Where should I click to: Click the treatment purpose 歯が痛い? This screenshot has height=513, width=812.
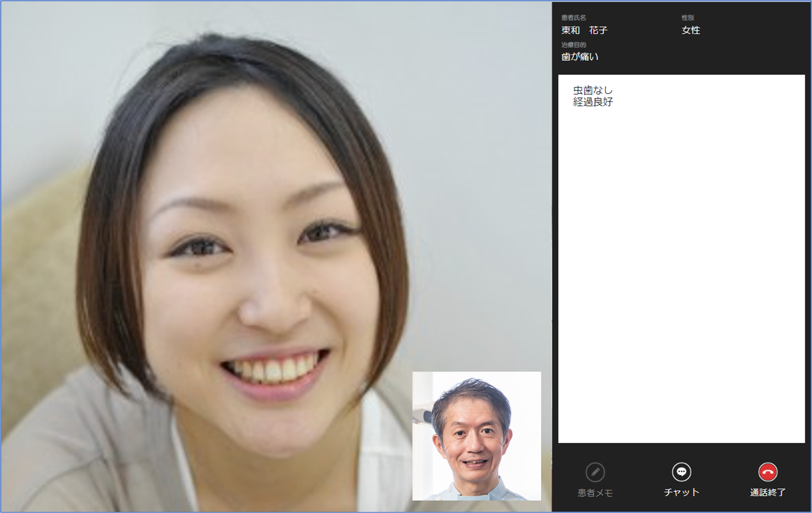[x=580, y=57]
